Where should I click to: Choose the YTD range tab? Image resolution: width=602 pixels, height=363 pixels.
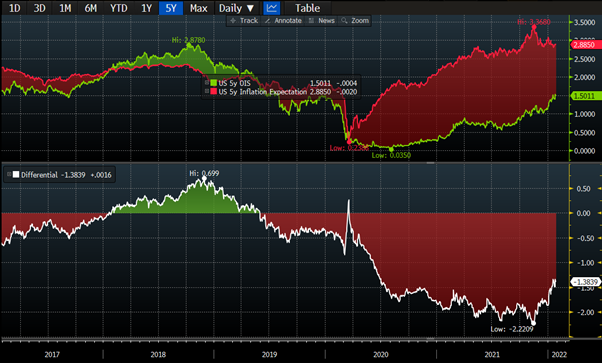(119, 8)
